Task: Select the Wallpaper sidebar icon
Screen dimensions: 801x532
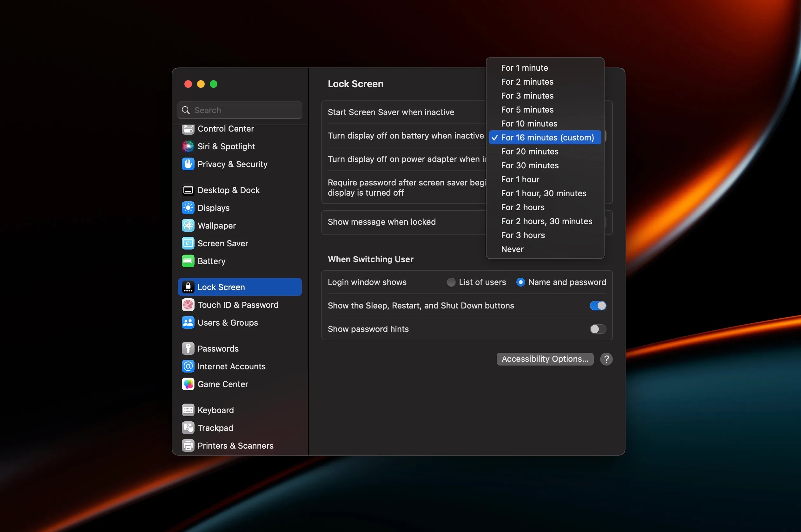Action: (x=188, y=225)
